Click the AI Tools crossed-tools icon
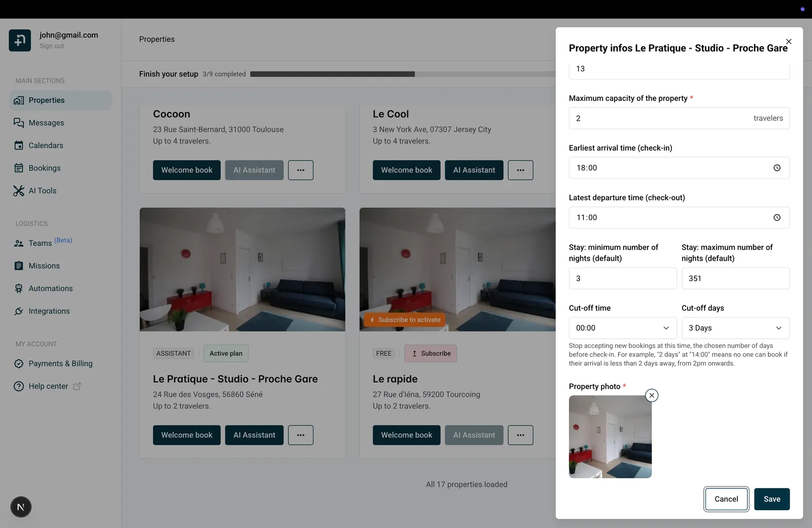Viewport: 812px width, 528px height. (19, 191)
